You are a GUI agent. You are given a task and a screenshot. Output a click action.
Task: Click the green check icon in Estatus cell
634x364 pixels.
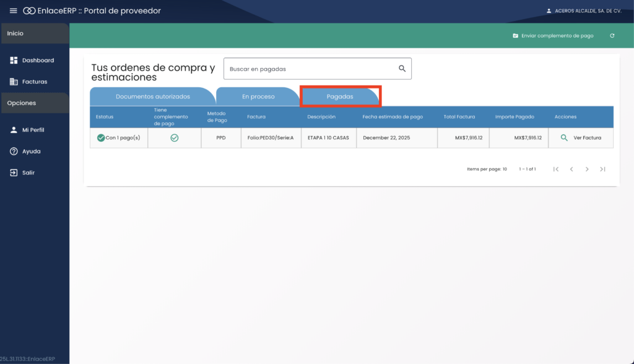coord(101,138)
